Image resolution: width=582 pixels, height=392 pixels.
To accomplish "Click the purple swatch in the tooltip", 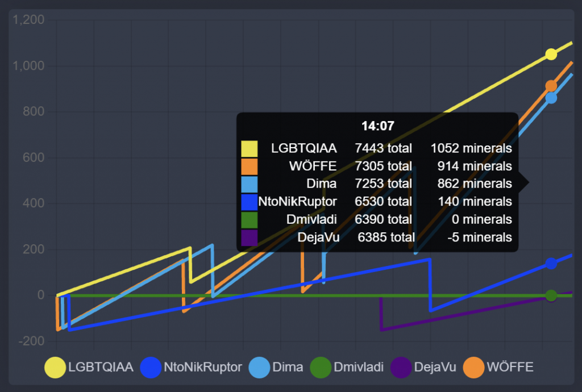I will click(249, 237).
